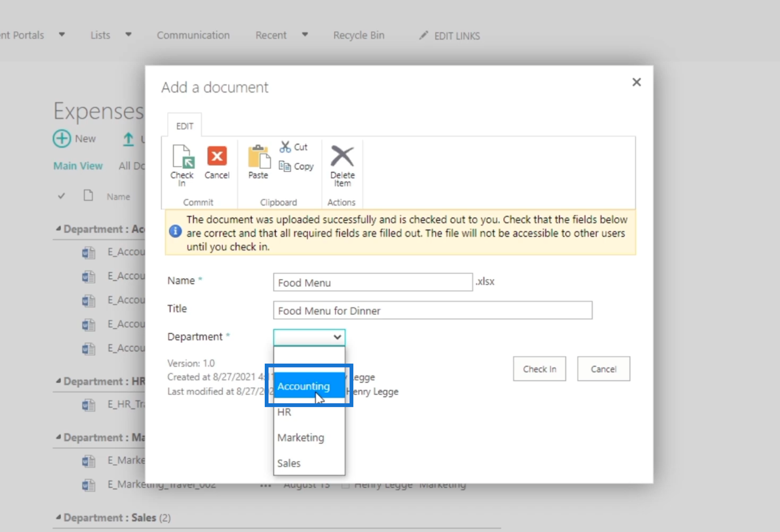Open the Main View link

(78, 166)
